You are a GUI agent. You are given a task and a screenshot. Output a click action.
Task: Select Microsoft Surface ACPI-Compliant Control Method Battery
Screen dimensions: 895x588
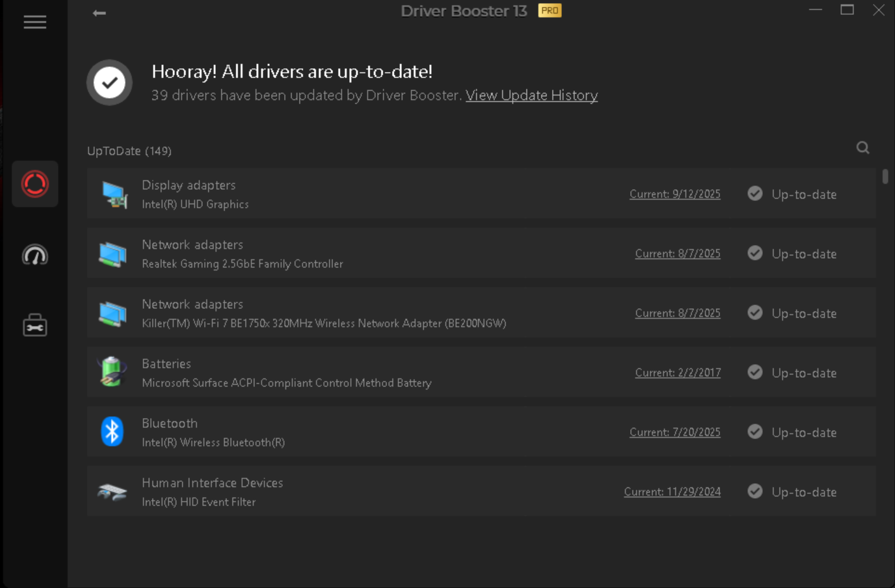pos(287,383)
